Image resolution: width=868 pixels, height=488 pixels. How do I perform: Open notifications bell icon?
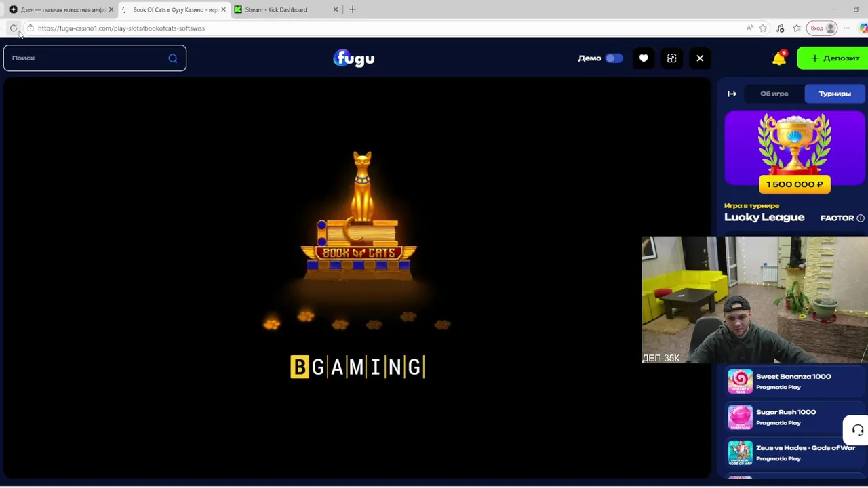779,58
